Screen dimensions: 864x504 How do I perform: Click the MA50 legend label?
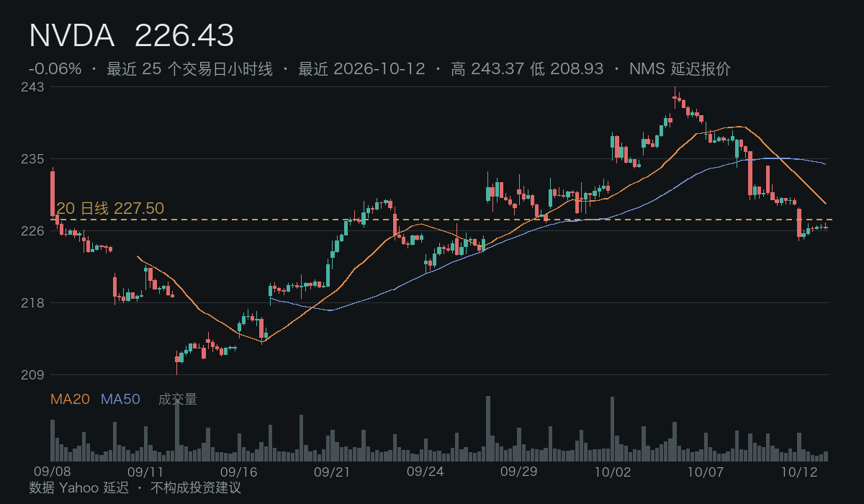[x=120, y=399]
